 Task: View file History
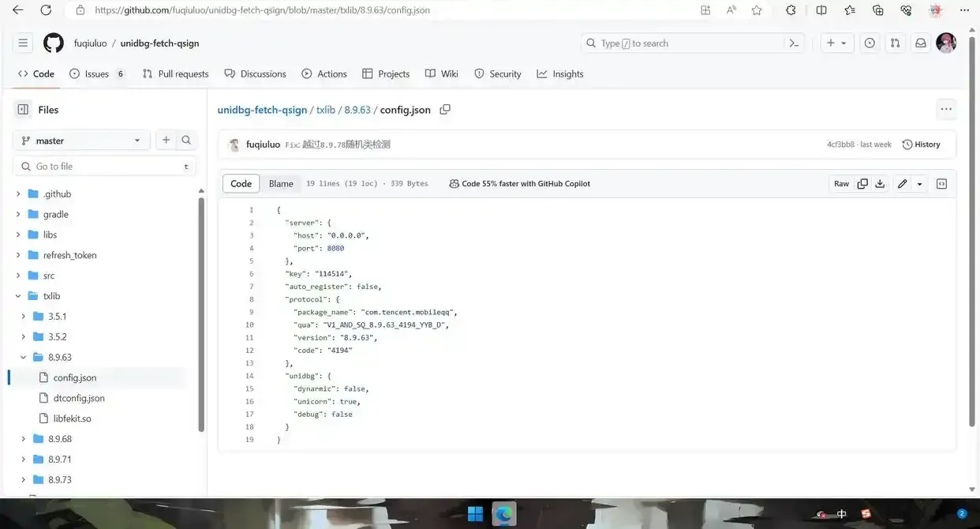pos(921,144)
